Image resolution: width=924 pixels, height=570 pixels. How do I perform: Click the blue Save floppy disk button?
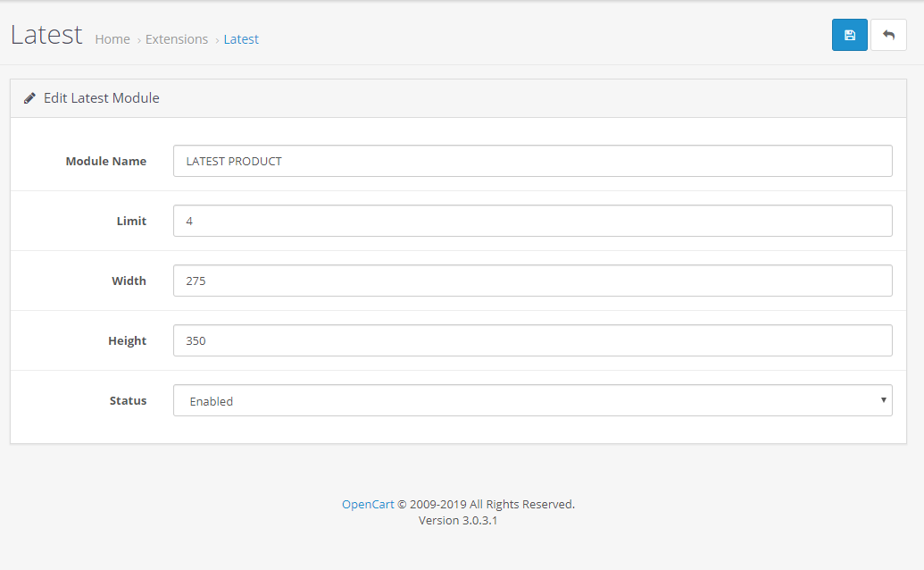coord(849,35)
